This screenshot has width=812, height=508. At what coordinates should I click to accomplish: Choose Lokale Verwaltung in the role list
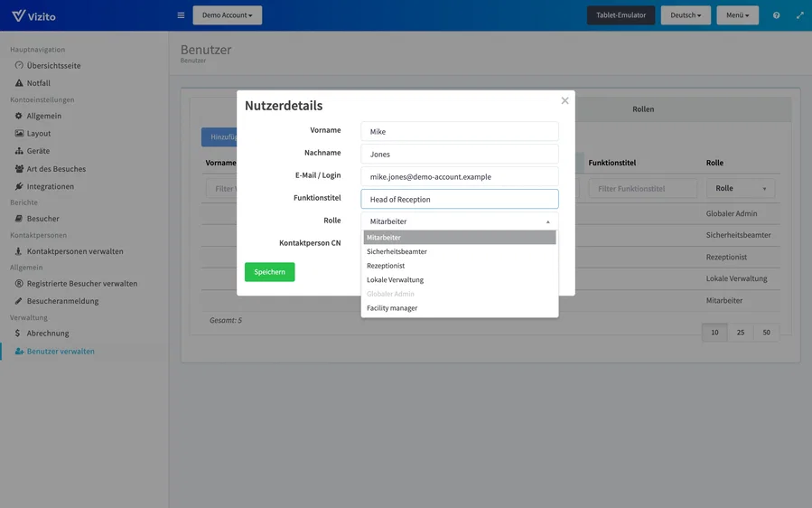point(460,279)
